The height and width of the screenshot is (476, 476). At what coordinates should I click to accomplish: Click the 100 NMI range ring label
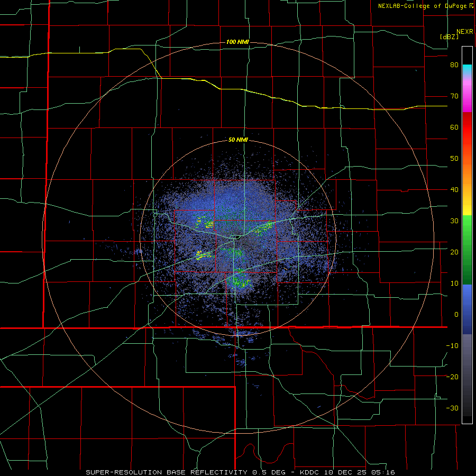(x=237, y=42)
